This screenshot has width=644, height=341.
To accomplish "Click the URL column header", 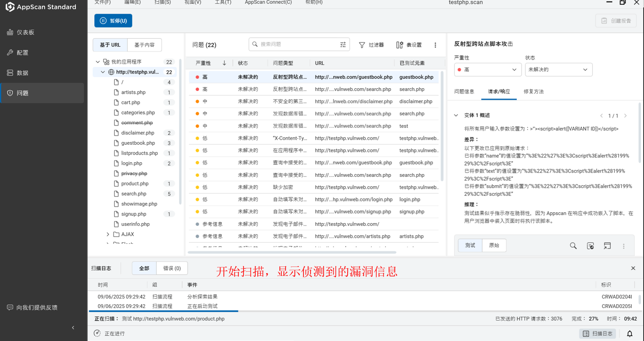I will [x=319, y=63].
